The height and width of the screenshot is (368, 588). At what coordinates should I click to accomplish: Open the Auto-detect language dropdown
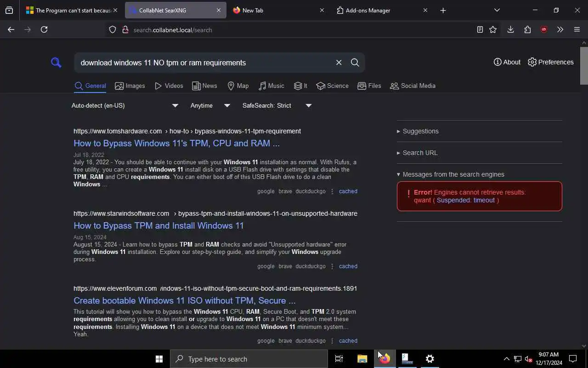pos(125,105)
